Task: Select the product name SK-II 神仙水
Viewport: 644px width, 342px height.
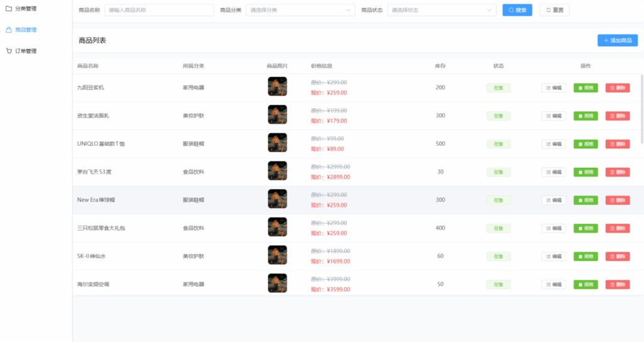Action: (92, 256)
